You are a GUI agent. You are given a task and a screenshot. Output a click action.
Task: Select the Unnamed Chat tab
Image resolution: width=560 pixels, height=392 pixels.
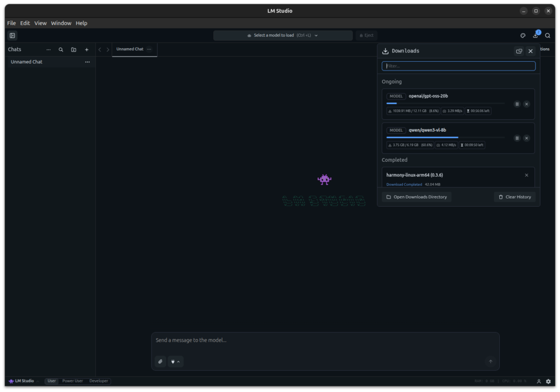pyautogui.click(x=130, y=49)
